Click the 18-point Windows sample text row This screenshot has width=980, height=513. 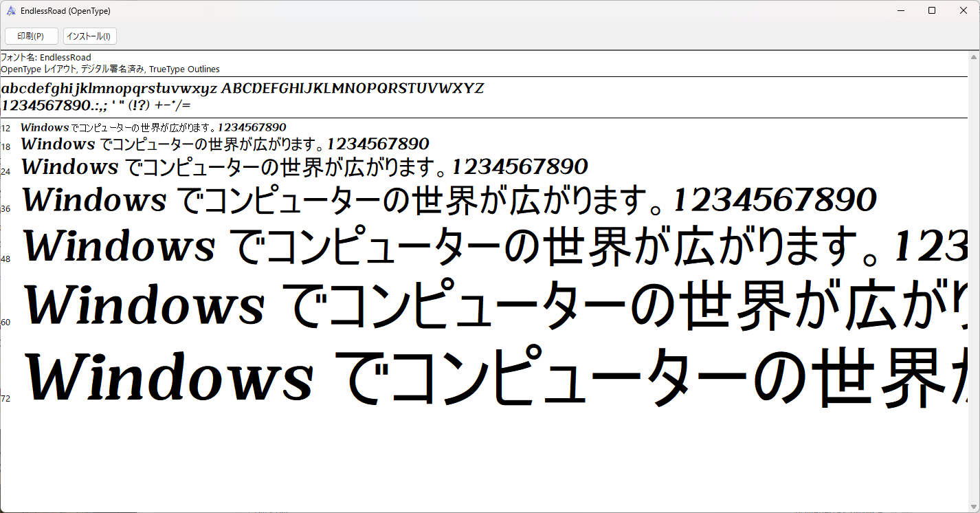click(225, 144)
